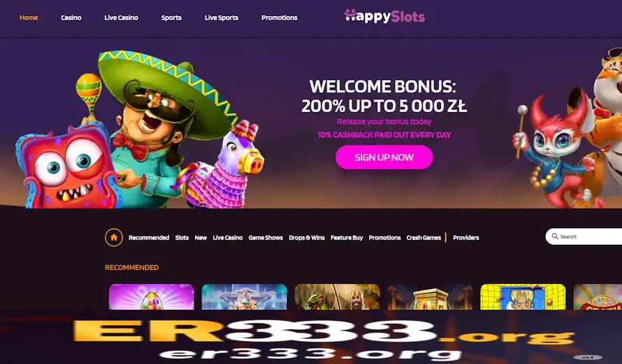622x364 pixels.
Task: Open the yellow goalkeeper game thumbnail
Action: (523, 296)
